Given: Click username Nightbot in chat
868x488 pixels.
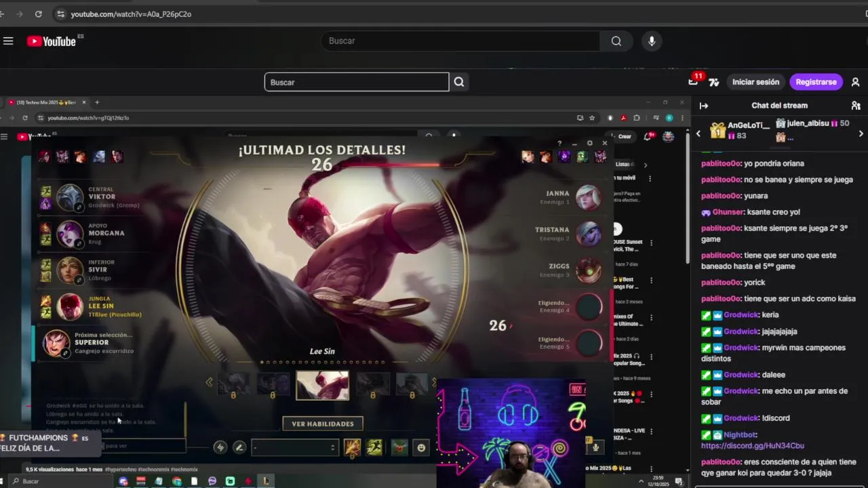Looking at the screenshot, I should 740,434.
